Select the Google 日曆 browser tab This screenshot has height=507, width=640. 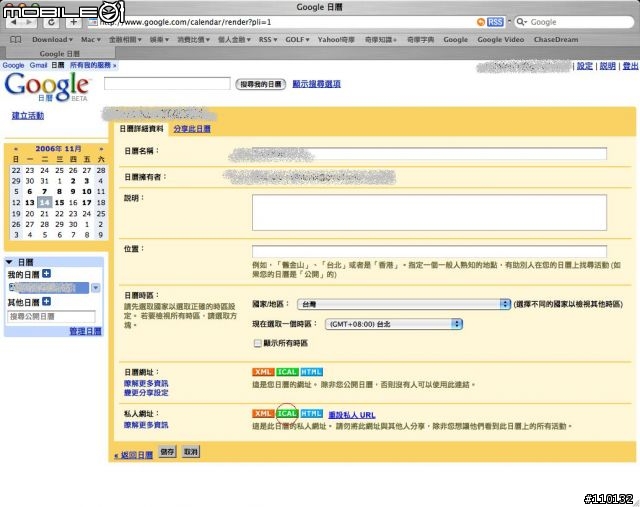point(60,53)
